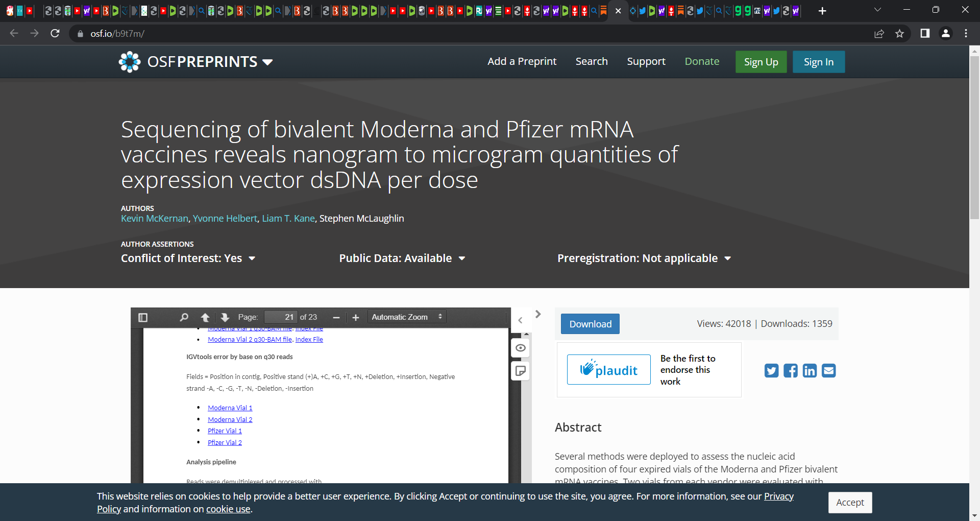Open Pfizer Vial 1 link in PDF
The height and width of the screenshot is (521, 980).
pyautogui.click(x=225, y=431)
